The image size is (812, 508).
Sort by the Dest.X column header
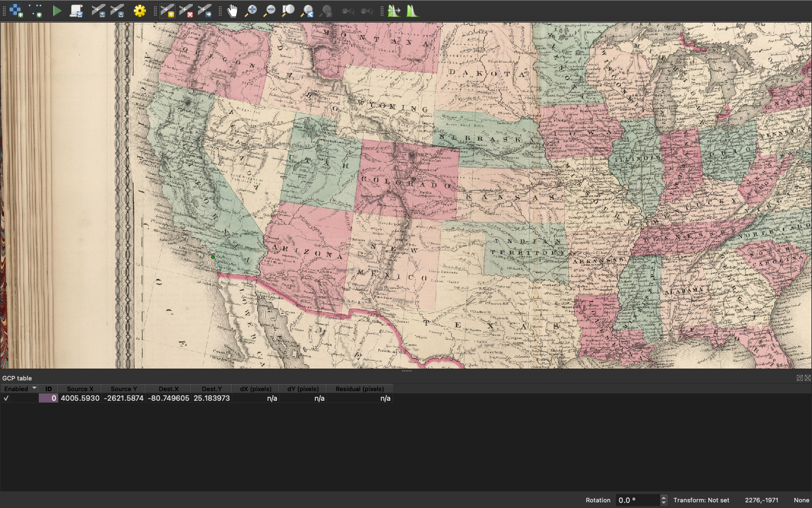(169, 389)
